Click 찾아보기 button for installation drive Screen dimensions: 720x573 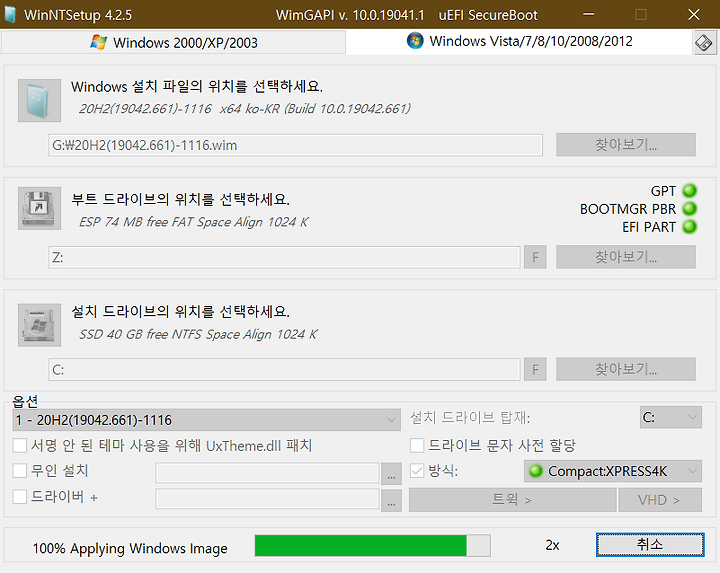(x=626, y=369)
